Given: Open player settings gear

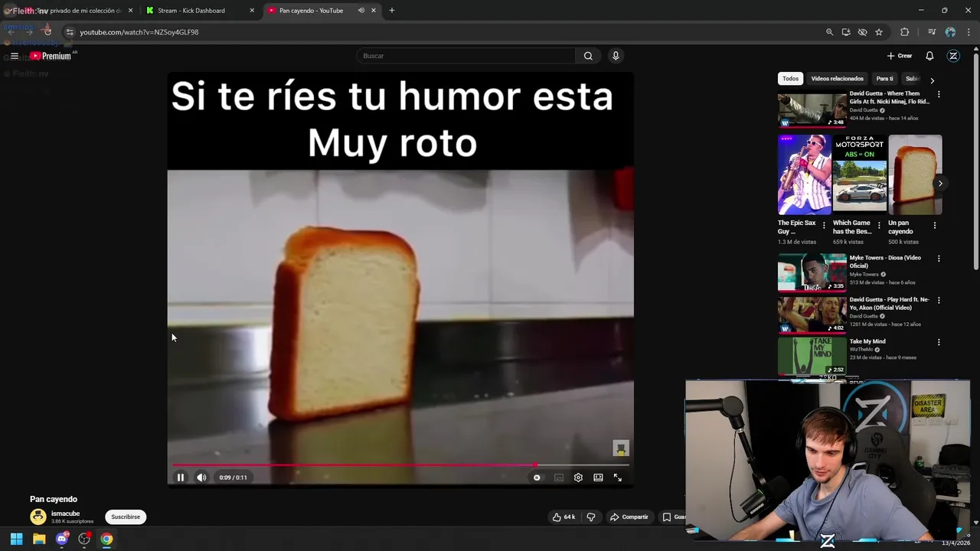Looking at the screenshot, I should [578, 478].
